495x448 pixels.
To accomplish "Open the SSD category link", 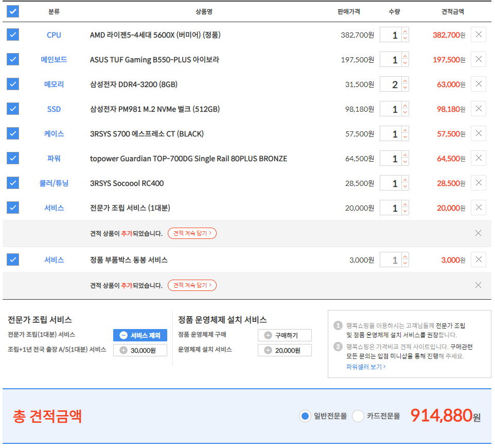I will 54,109.
